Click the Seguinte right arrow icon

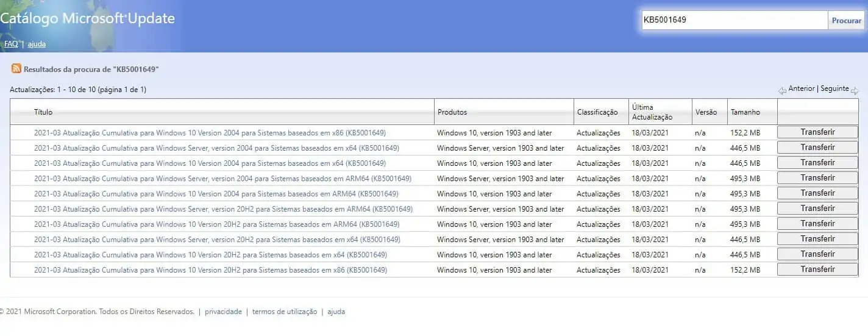click(855, 90)
